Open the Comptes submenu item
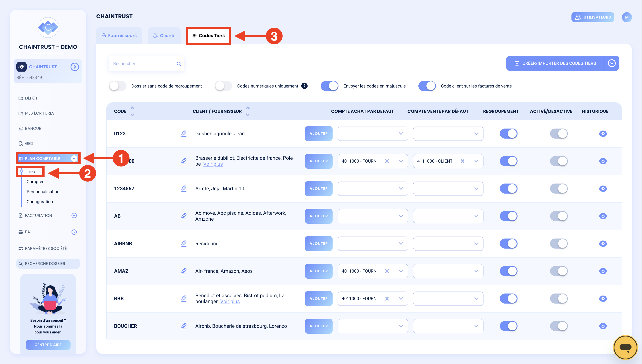The width and height of the screenshot is (642, 364). (x=35, y=182)
